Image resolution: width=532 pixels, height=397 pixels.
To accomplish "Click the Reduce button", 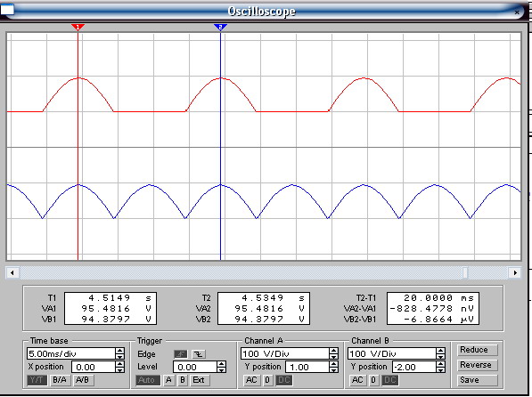I will coord(477,350).
